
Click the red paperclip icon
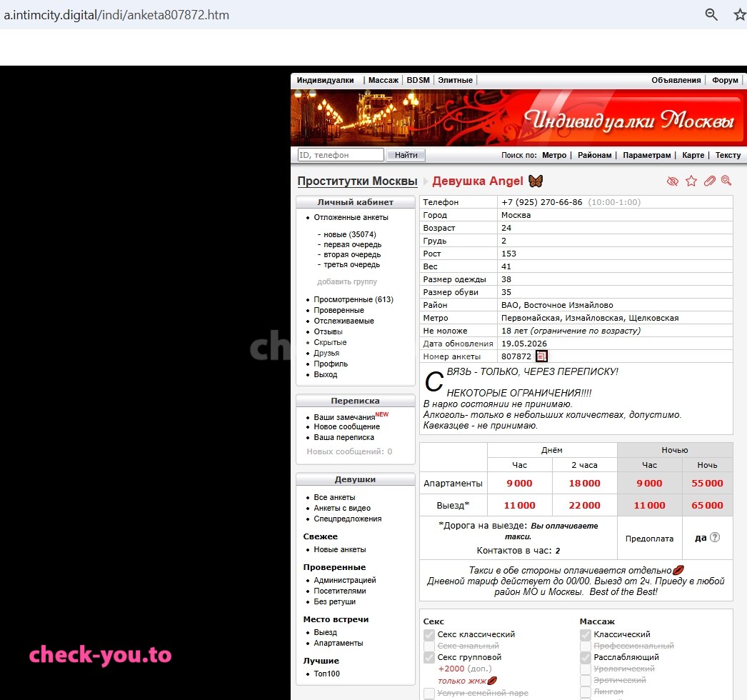pyautogui.click(x=709, y=181)
